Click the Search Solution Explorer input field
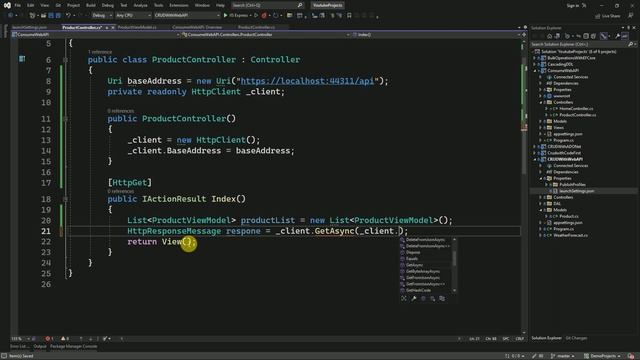The image size is (640, 360). 579,44
